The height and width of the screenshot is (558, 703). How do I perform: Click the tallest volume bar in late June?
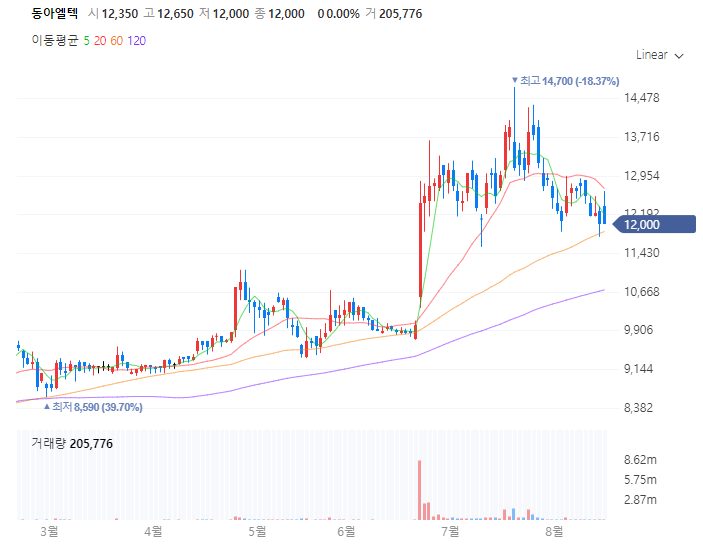click(420, 490)
